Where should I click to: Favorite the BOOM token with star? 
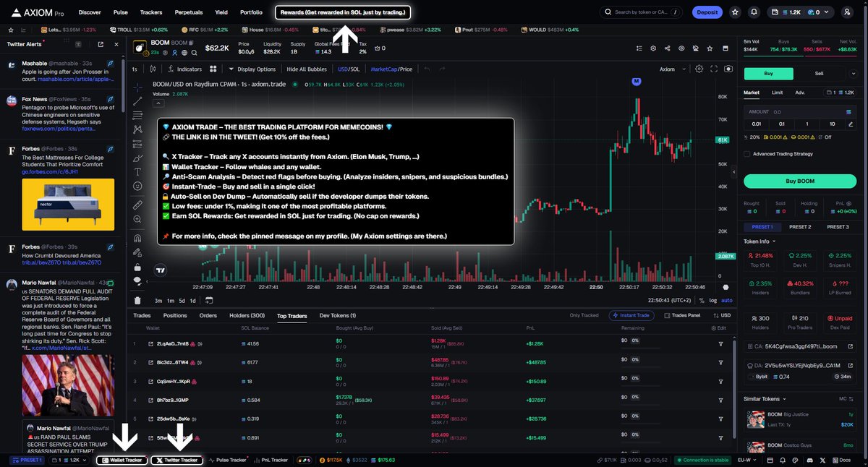click(709, 48)
